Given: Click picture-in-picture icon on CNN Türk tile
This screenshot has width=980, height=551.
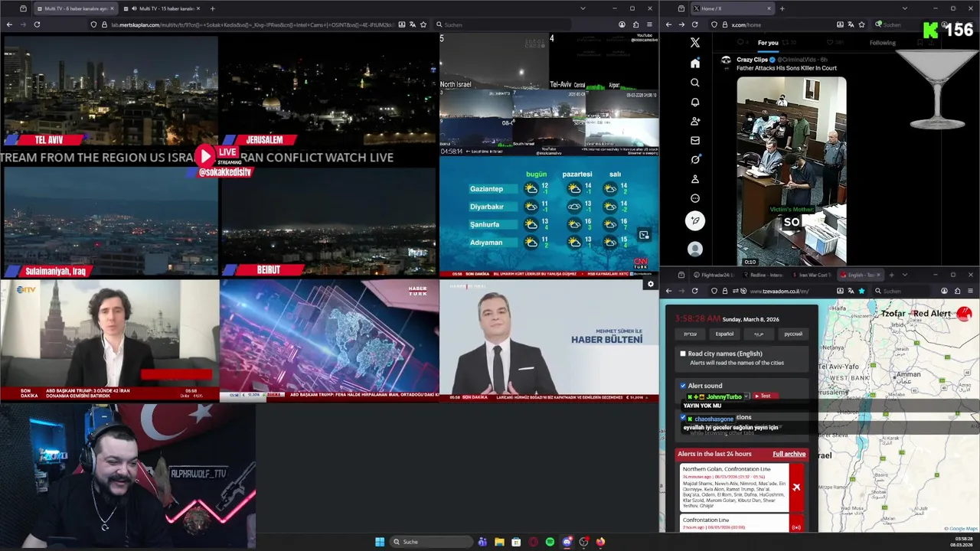Looking at the screenshot, I should click(644, 235).
